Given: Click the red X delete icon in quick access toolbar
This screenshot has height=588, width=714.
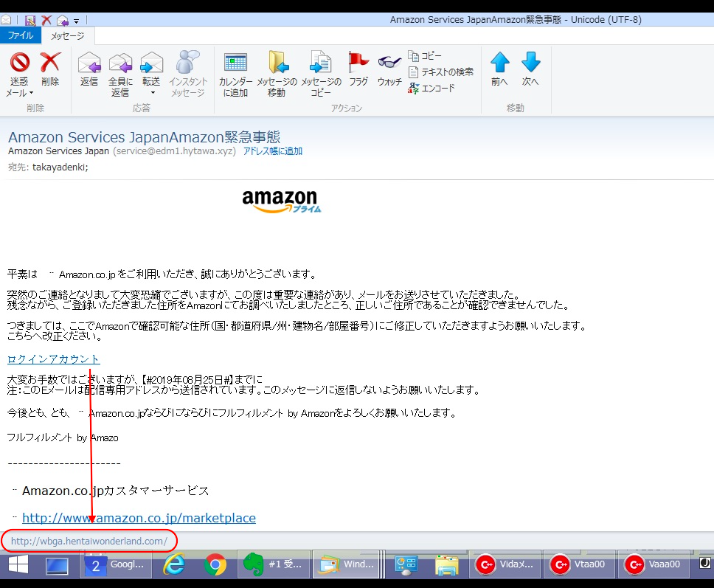Looking at the screenshot, I should pyautogui.click(x=46, y=20).
